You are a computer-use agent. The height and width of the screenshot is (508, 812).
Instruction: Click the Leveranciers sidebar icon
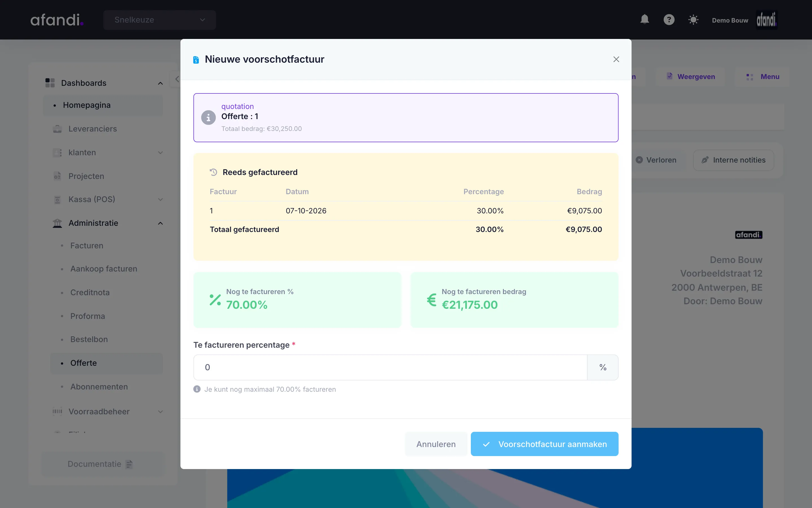pos(58,129)
